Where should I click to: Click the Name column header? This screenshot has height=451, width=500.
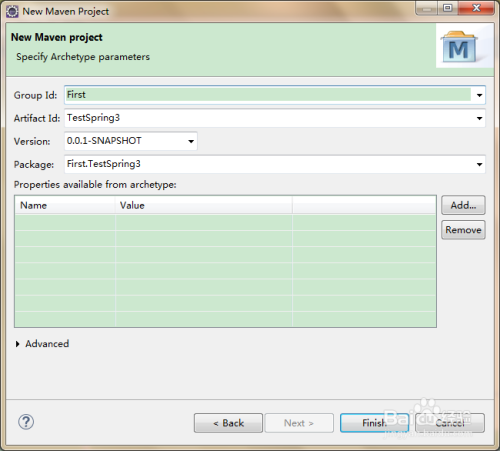pos(65,205)
